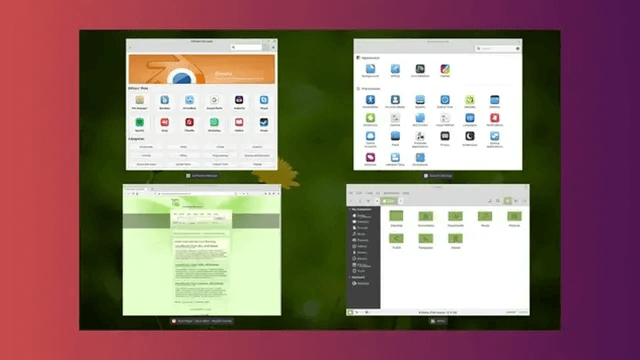640x360 pixels.
Task: Select the Software Manager window label
Action: [x=202, y=176]
